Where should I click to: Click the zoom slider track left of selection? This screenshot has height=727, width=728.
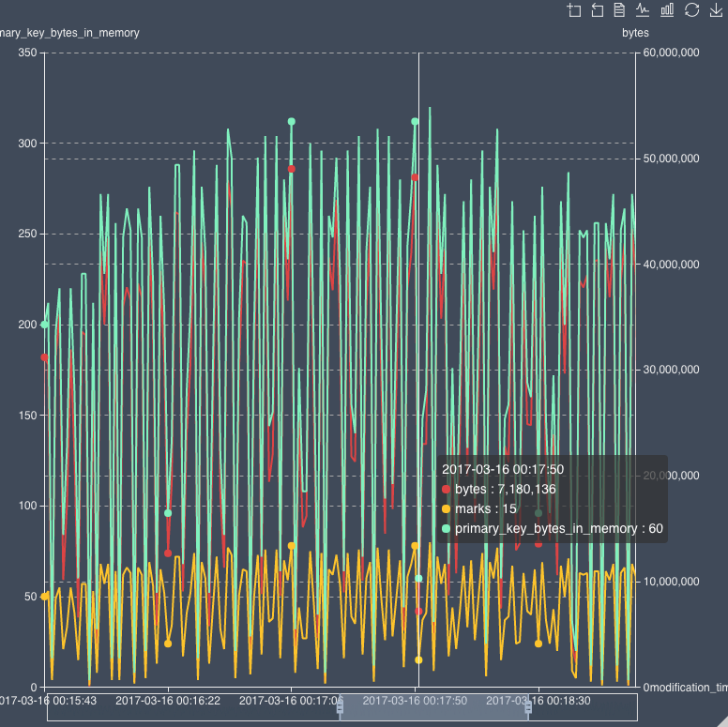188,707
